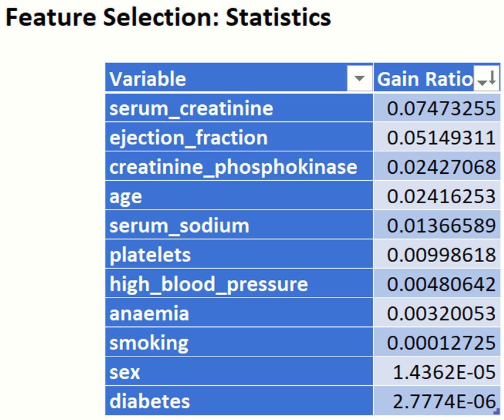Select the platelets cell
Image resolution: width=504 pixels, height=420 pixels.
150,255
